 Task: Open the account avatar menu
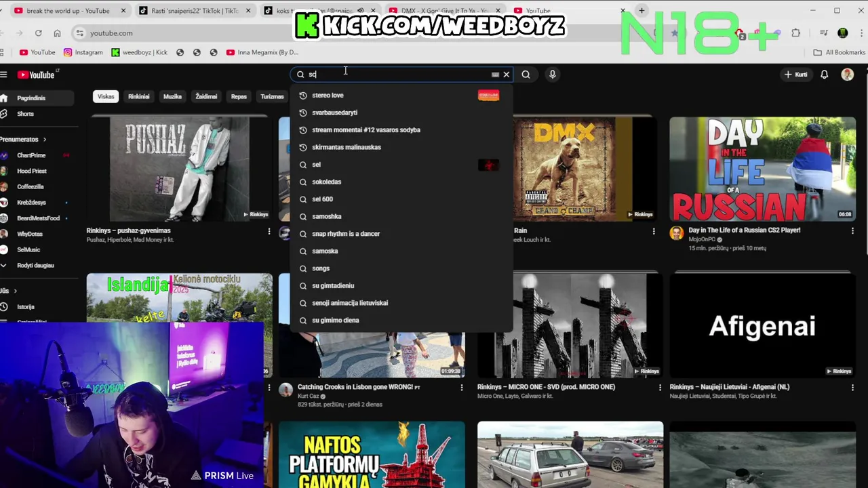point(847,75)
